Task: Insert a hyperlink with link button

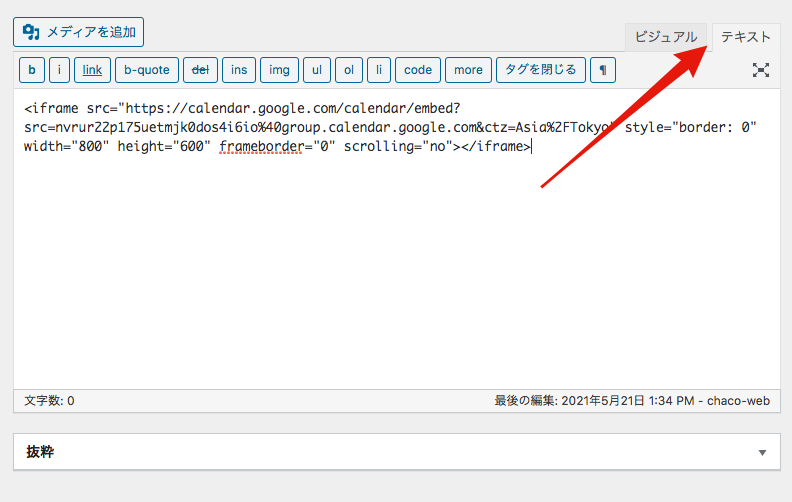Action: [x=92, y=70]
